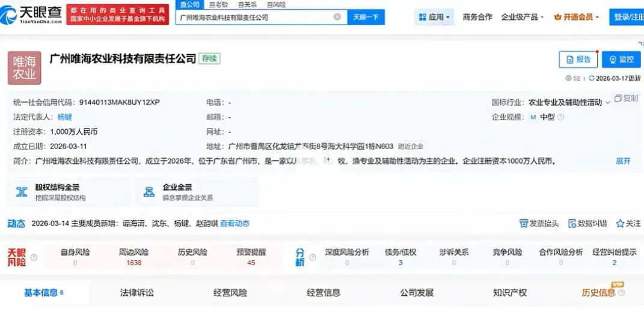
Task: Switch to the 查公司 search tab
Action: coord(190,5)
